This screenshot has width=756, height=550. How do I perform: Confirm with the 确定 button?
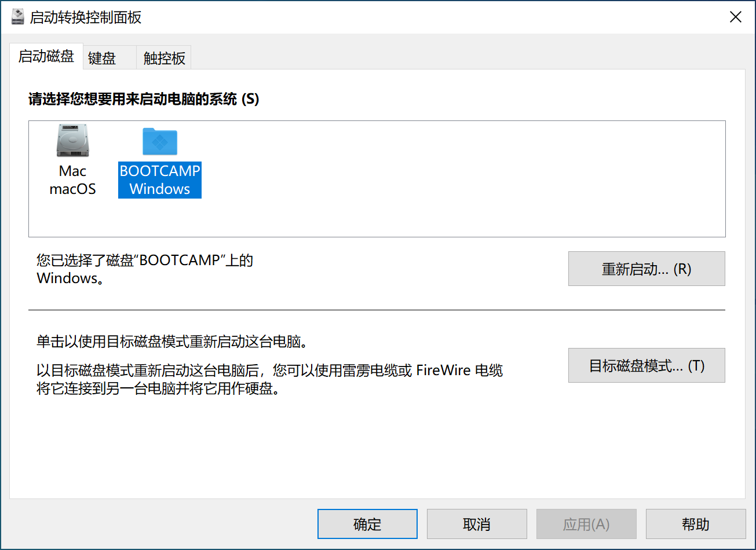[x=367, y=525]
